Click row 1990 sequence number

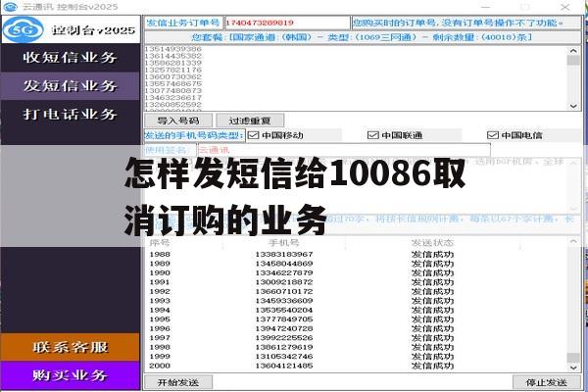point(160,272)
